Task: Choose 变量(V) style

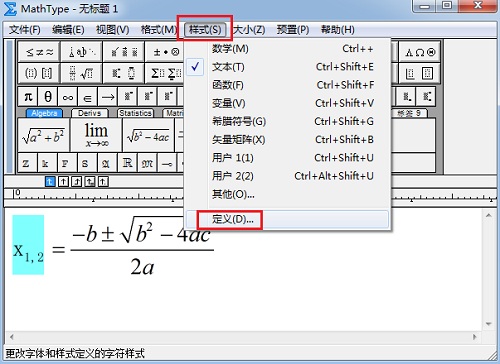Action: tap(287, 103)
